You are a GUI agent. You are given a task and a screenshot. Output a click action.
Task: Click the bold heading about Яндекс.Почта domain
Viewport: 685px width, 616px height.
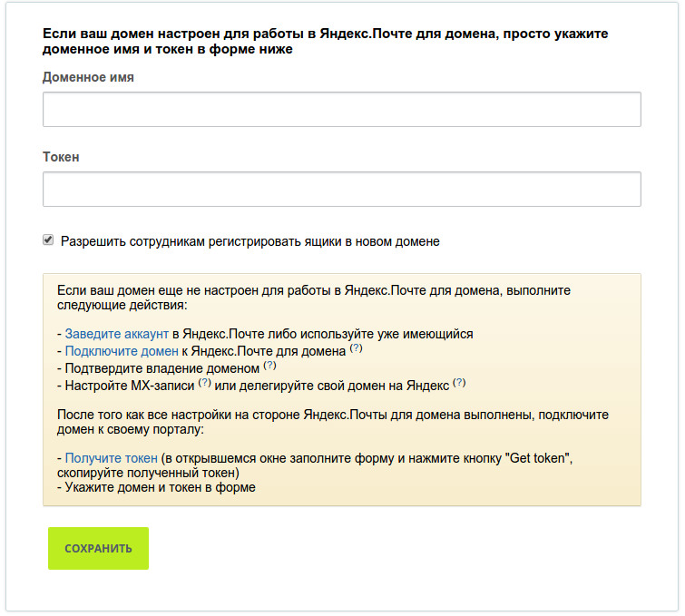(325, 41)
